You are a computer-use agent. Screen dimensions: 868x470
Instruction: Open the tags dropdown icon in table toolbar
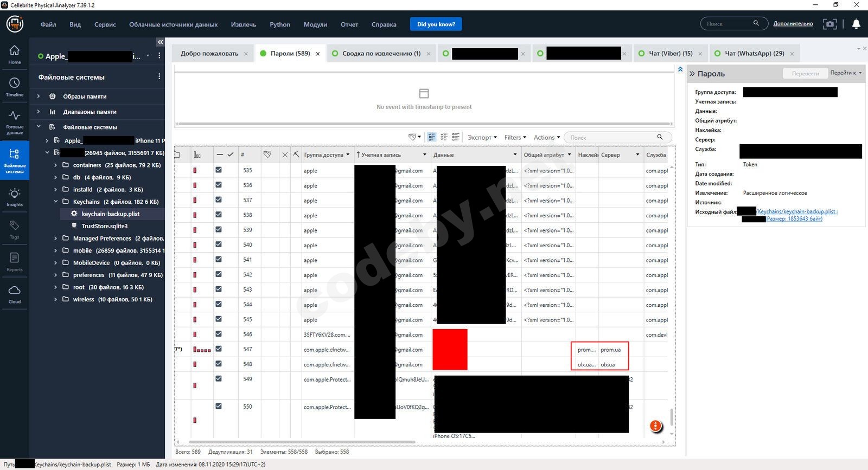tap(414, 137)
